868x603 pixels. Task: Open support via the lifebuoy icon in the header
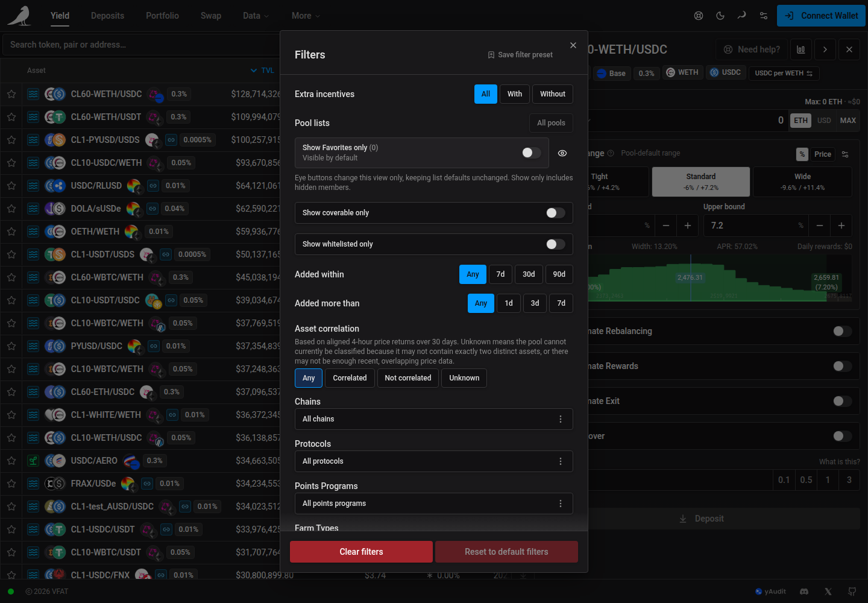click(x=699, y=16)
